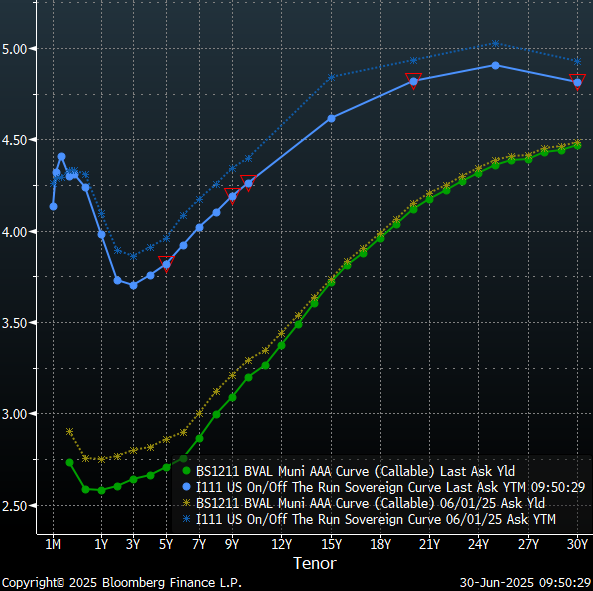Click the red triangle marker at 20Y on Treasury curve
Image resolution: width=593 pixels, height=591 pixels.
pyautogui.click(x=413, y=81)
